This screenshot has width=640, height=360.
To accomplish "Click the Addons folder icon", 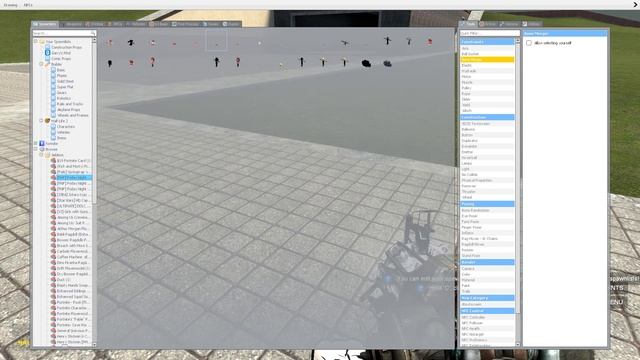I will point(47,155).
